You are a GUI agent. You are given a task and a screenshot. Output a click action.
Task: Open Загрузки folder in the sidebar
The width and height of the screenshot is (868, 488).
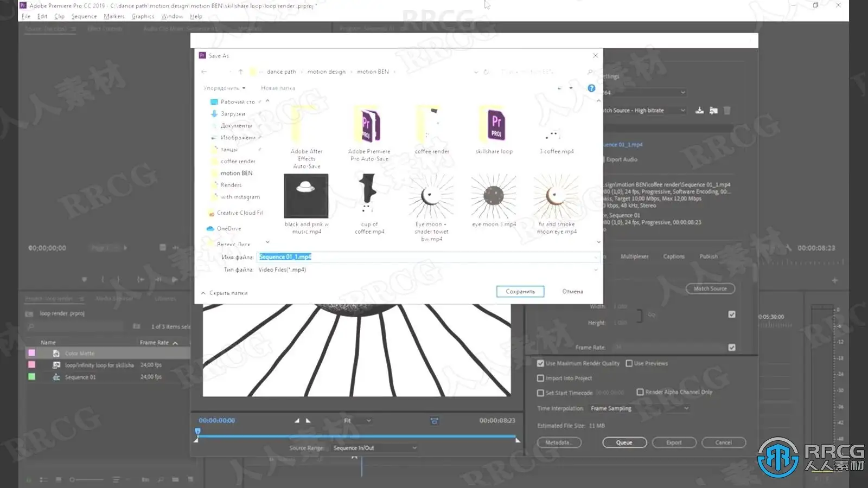point(228,114)
